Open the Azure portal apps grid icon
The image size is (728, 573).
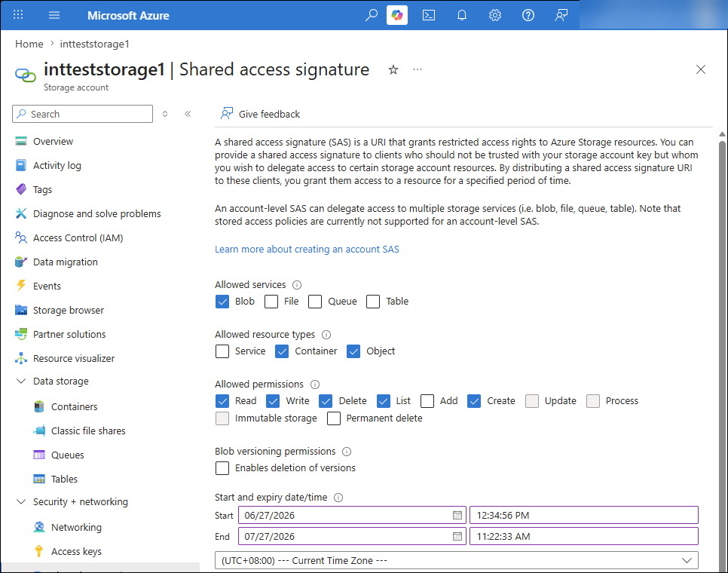[18, 15]
